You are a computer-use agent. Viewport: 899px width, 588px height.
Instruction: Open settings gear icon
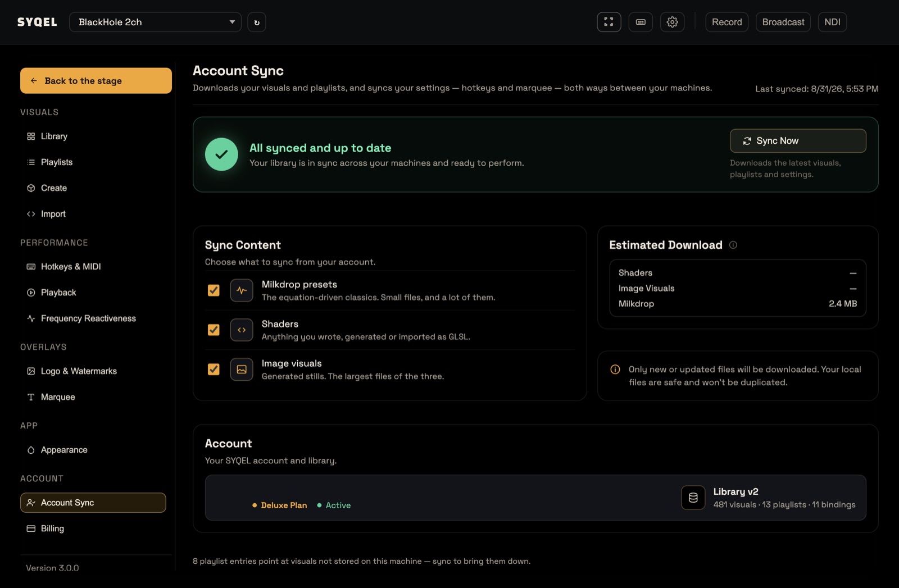click(672, 22)
